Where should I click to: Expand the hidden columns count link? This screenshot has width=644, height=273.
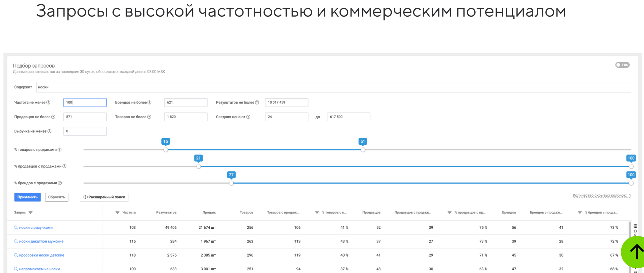[601, 196]
